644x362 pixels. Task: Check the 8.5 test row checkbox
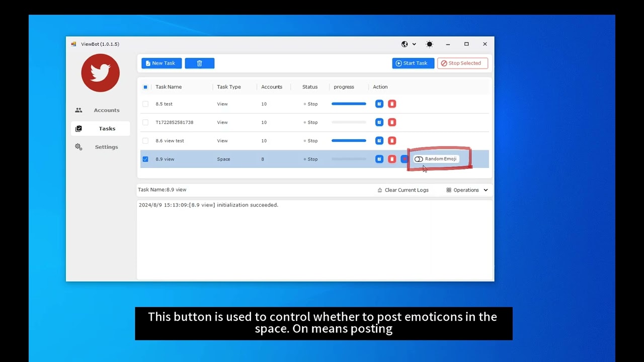(x=145, y=104)
